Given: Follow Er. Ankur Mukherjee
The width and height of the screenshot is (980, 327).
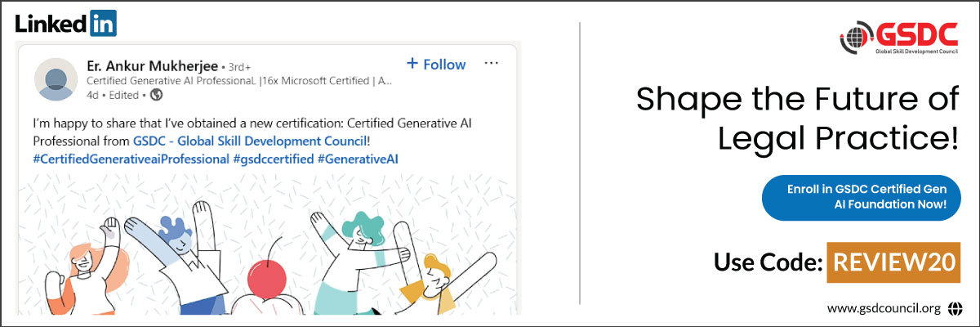Looking at the screenshot, I should [x=436, y=64].
